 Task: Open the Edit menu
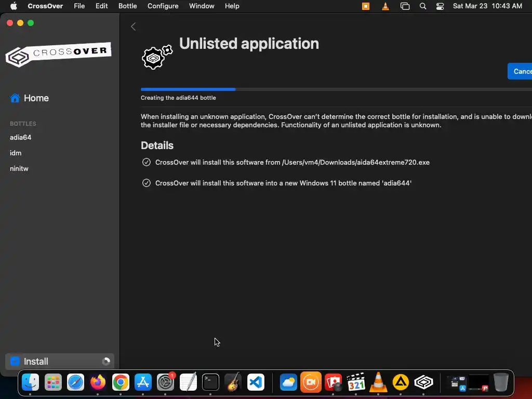pyautogui.click(x=101, y=6)
